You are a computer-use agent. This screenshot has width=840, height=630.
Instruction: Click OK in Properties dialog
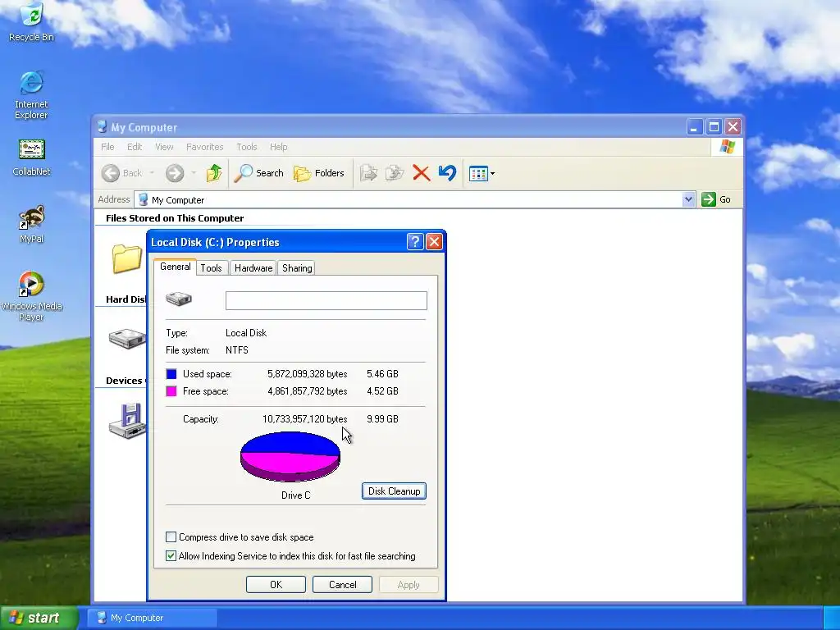[276, 584]
